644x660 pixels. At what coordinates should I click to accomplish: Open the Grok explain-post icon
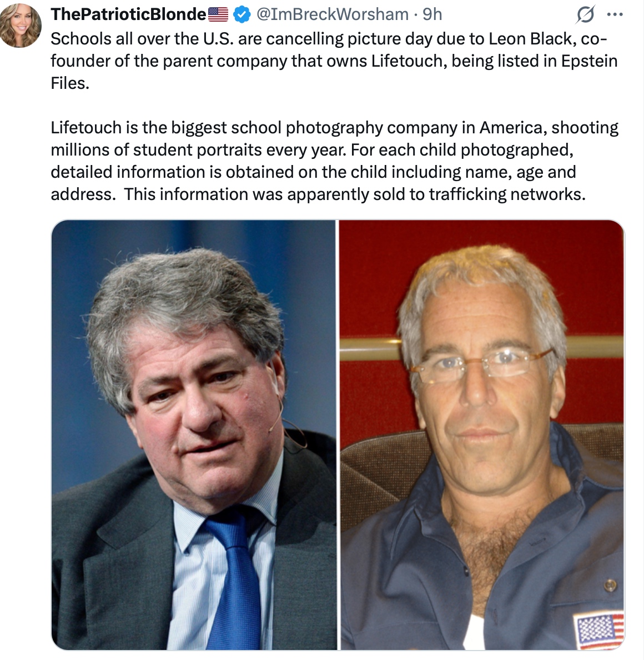tap(585, 15)
